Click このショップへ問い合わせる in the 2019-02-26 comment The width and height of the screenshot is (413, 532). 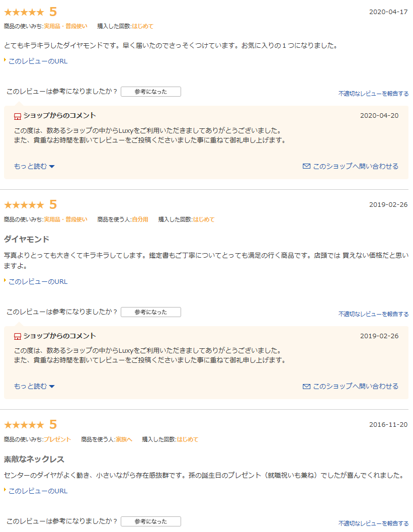tap(355, 387)
